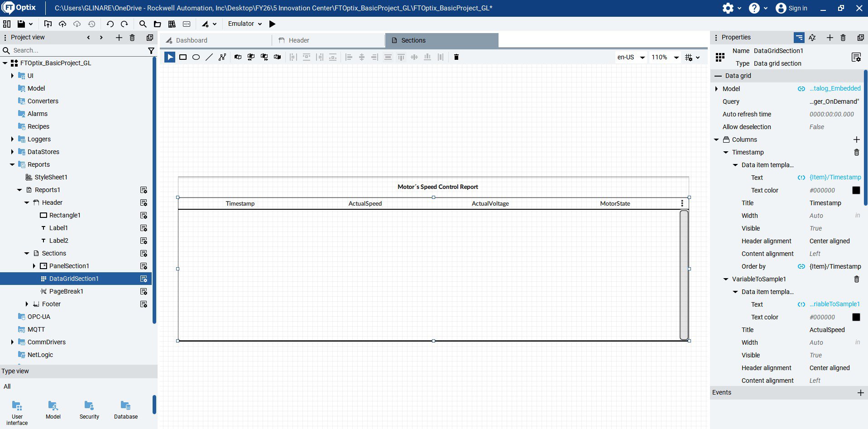868x429 pixels.
Task: Select the Sections tab
Action: [x=441, y=40]
